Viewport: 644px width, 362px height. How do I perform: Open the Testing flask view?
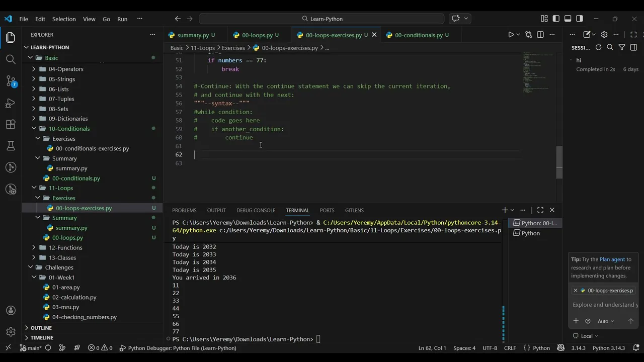coord(11,146)
